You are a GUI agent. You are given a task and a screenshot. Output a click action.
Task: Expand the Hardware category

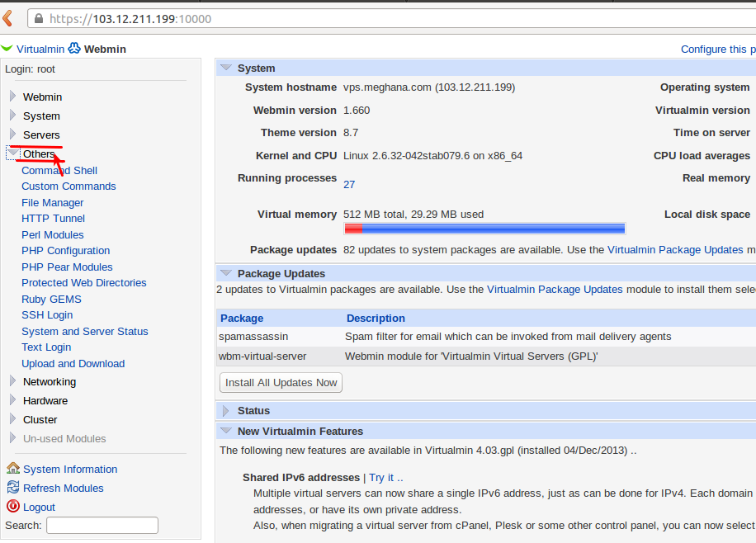13,399
